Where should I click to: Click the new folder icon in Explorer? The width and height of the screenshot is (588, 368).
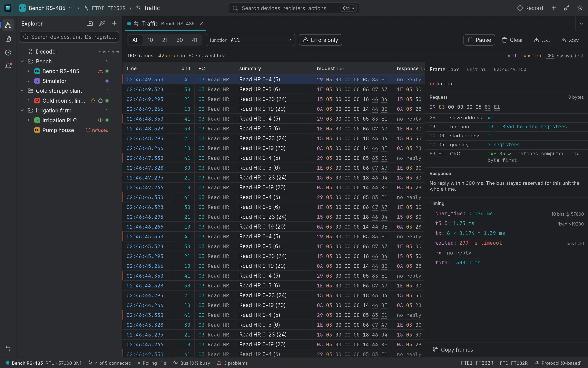click(x=90, y=23)
